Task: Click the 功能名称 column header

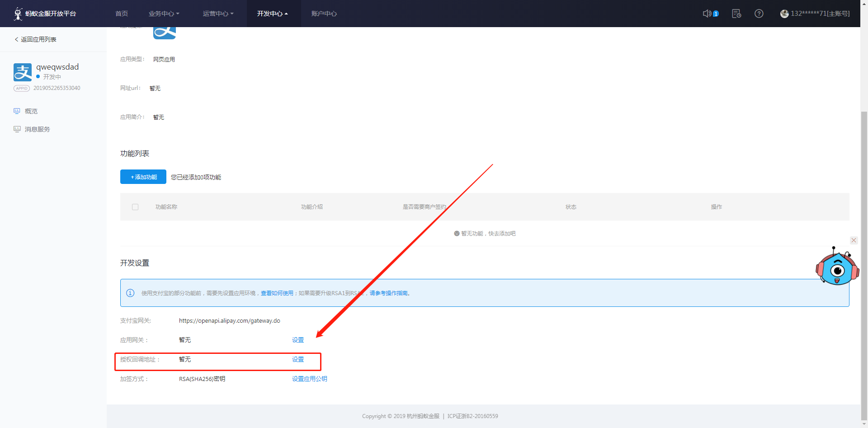Action: [x=166, y=207]
